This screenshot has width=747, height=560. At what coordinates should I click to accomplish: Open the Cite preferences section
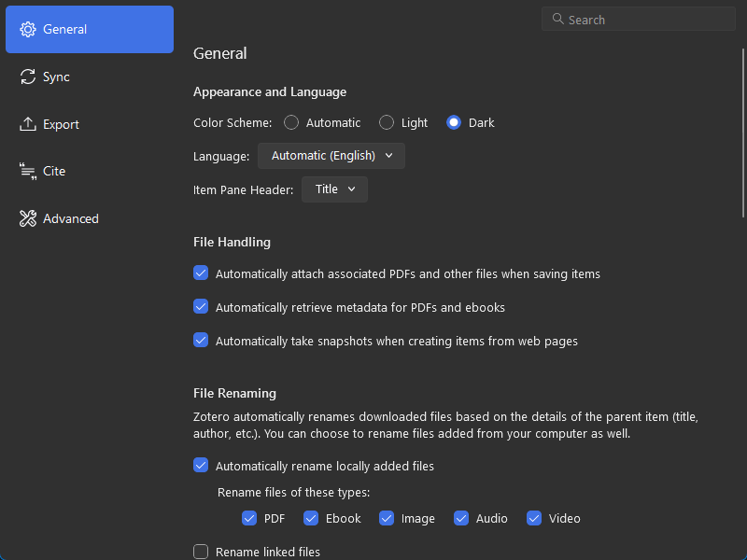[x=90, y=172]
